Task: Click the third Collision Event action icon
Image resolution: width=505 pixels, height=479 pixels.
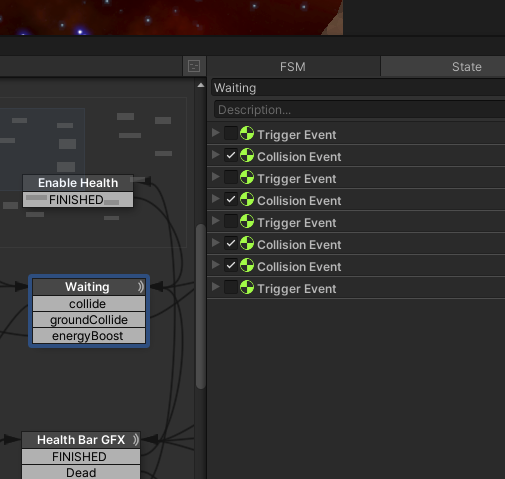Action: (x=247, y=243)
